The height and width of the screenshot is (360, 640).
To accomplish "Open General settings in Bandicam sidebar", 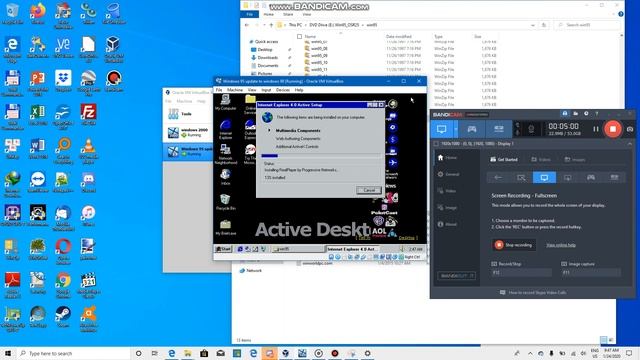I will (449, 174).
